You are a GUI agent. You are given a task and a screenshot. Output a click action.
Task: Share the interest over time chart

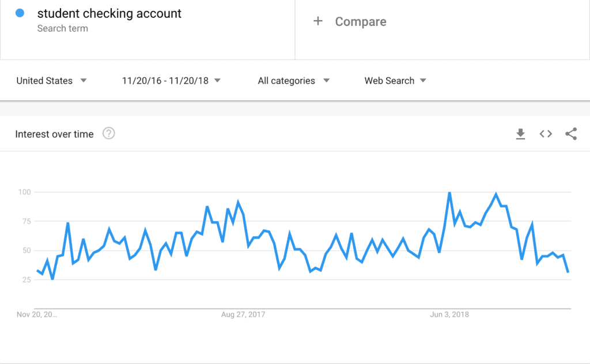point(571,134)
